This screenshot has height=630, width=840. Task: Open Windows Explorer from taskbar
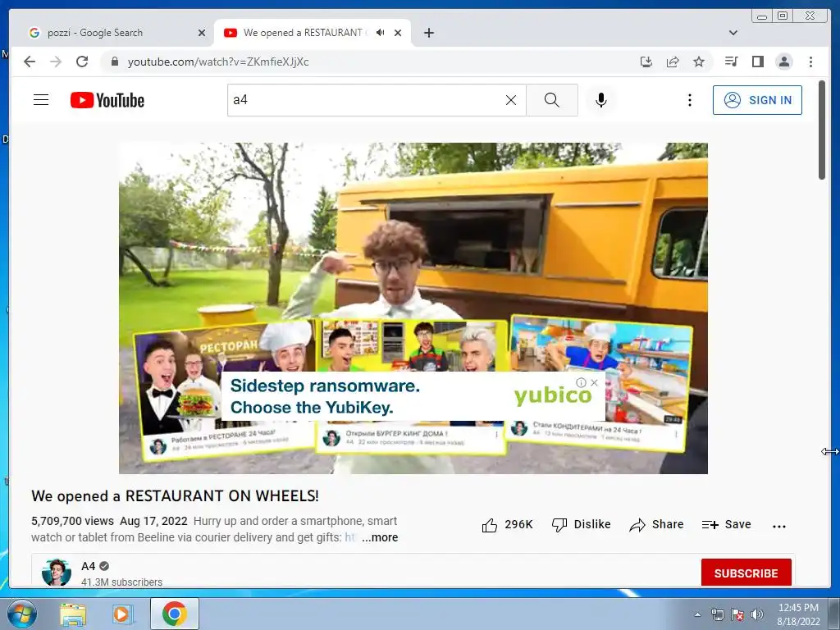point(73,614)
